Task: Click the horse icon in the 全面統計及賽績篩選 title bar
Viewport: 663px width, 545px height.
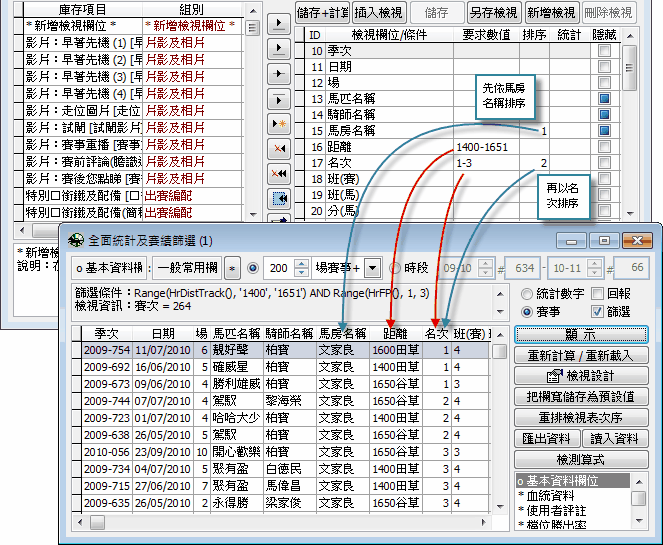Action: coord(76,240)
